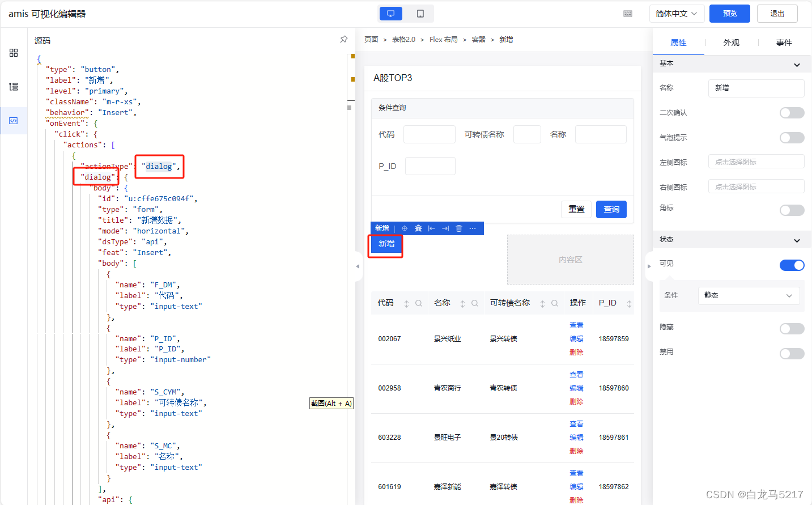The width and height of the screenshot is (812, 505).
Task: Sort the 可转债名称 column
Action: coord(542,304)
